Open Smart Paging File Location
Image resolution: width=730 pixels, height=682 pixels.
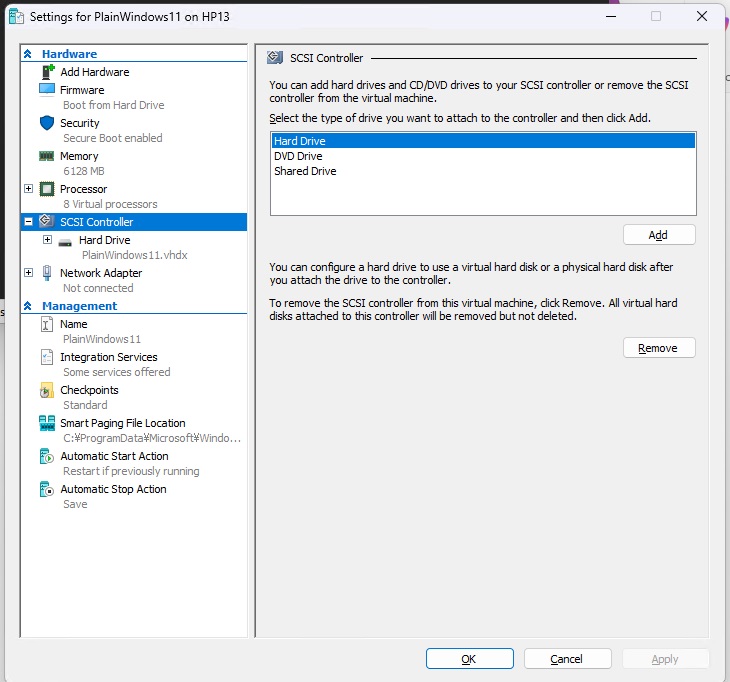[123, 423]
